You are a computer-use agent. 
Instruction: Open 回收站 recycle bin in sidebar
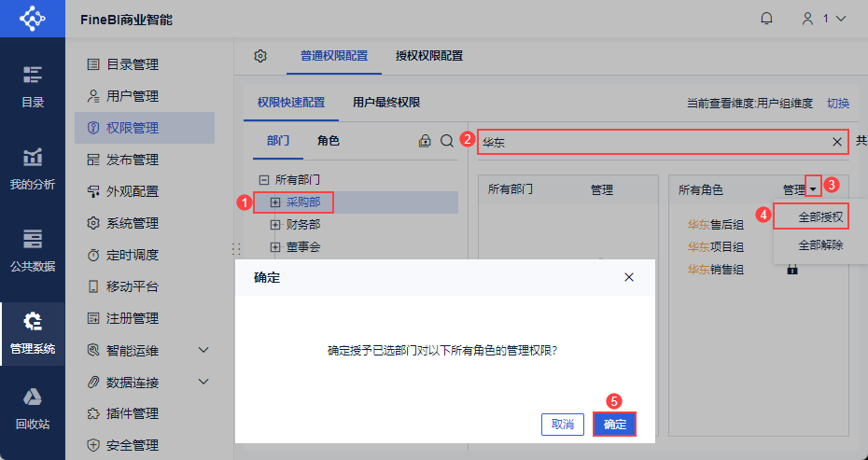point(33,409)
